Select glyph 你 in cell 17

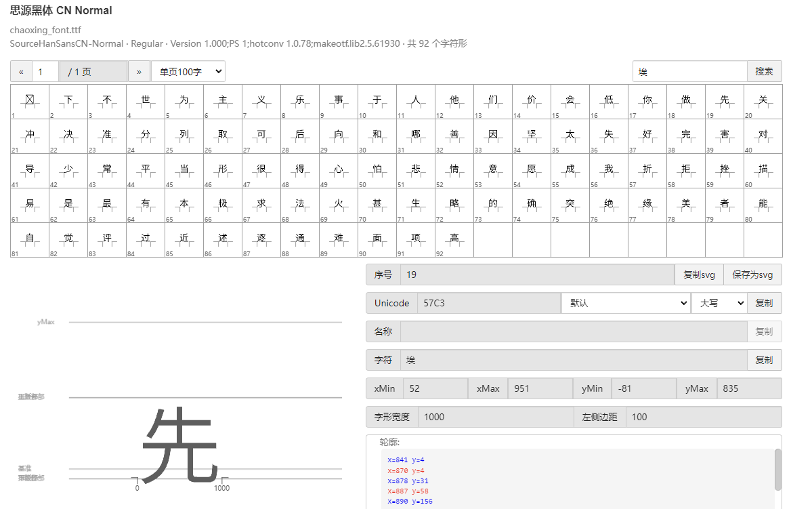pos(647,102)
